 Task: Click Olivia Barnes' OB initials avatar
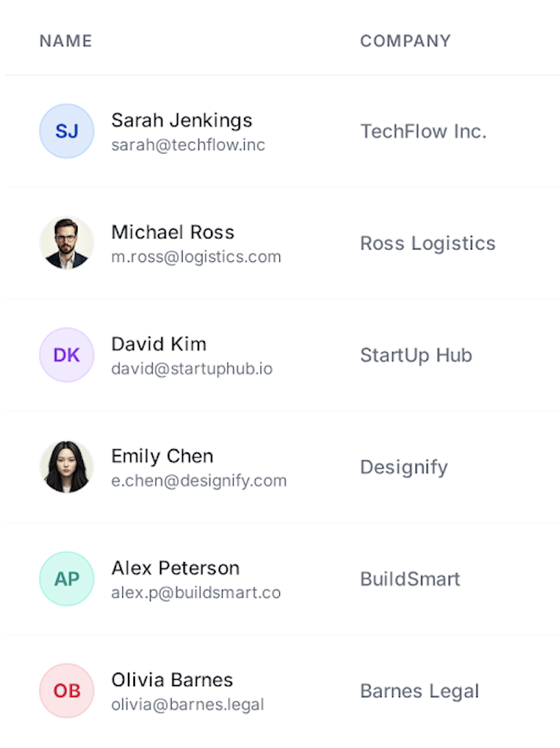click(x=67, y=691)
